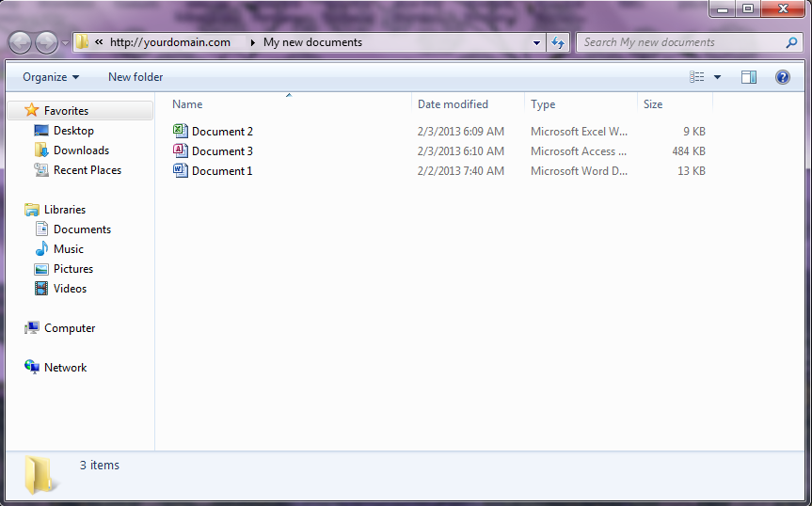812x506 pixels.
Task: Click the magnifying glass search icon
Action: (791, 42)
